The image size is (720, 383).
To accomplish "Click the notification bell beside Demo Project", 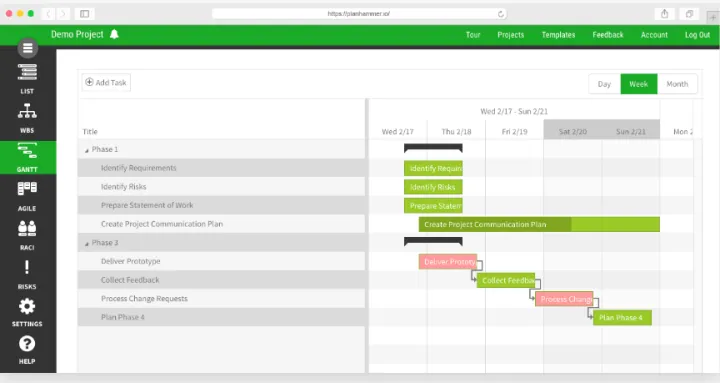I will 114,34.
